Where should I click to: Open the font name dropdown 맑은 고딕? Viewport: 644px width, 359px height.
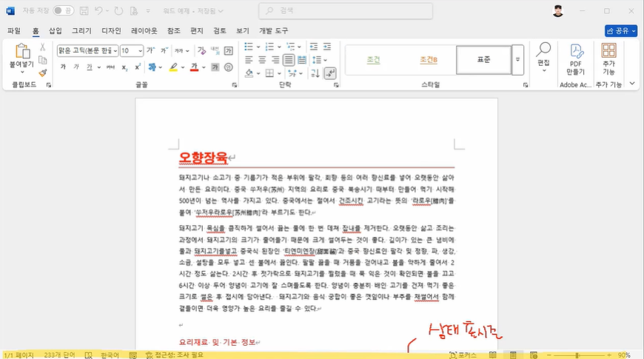pos(87,50)
